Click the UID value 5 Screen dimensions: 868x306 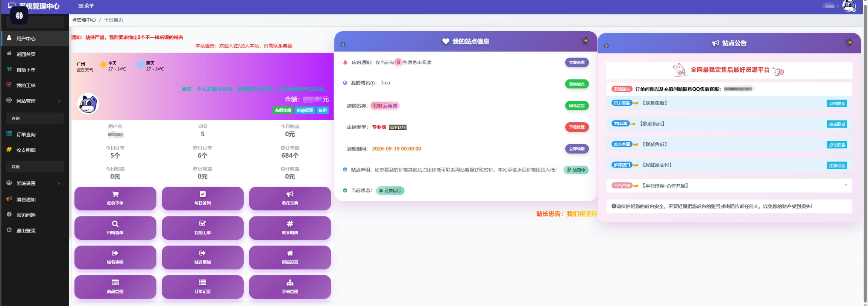[202, 134]
